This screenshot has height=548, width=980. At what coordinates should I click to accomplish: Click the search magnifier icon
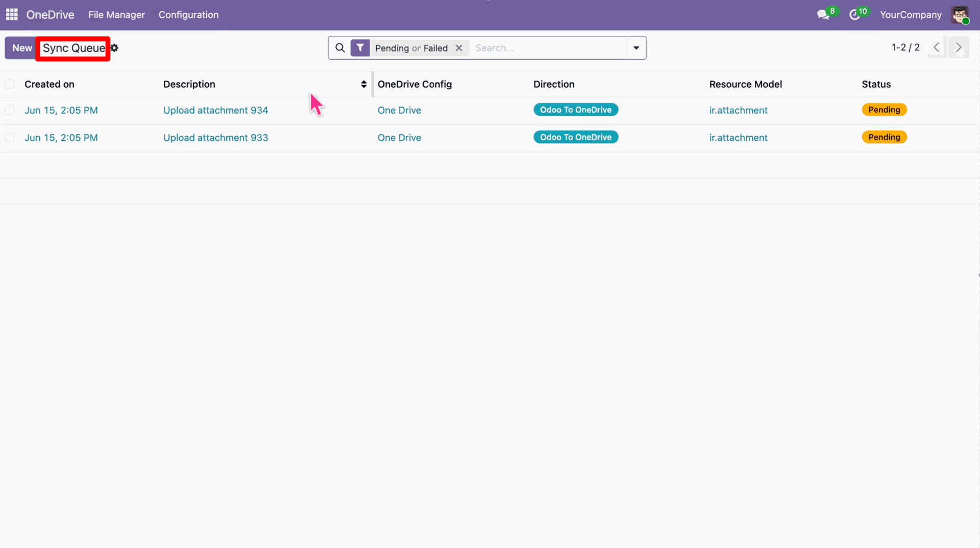tap(340, 48)
